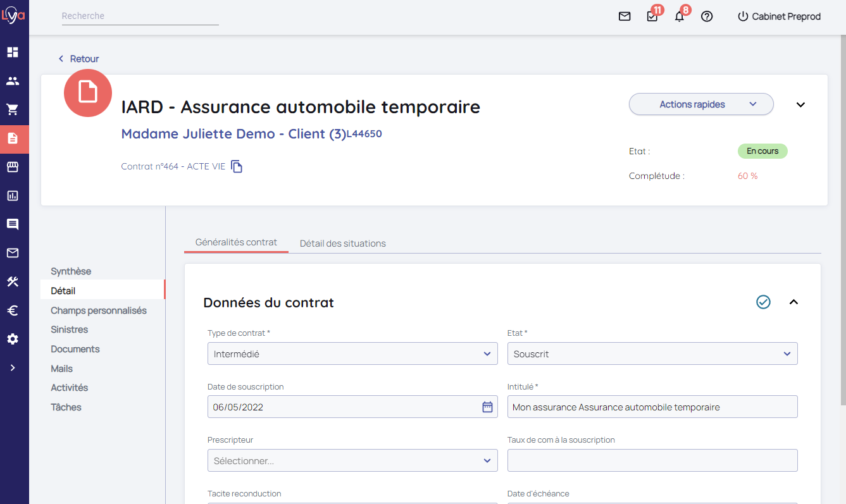Viewport: 846px width, 504px height.
Task: Open the calendar picker for Date de souscription
Action: (x=487, y=407)
